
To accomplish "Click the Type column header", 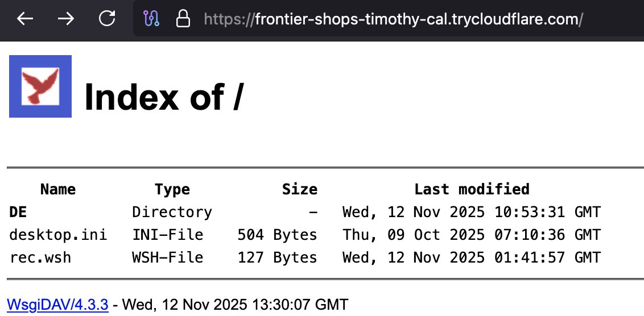I will (172, 189).
